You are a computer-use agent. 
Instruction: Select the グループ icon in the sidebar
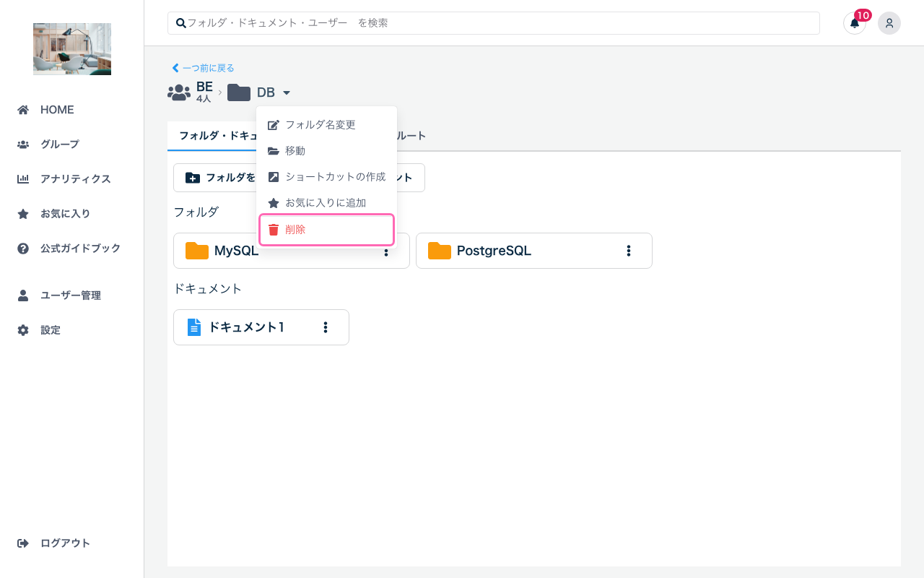[24, 144]
